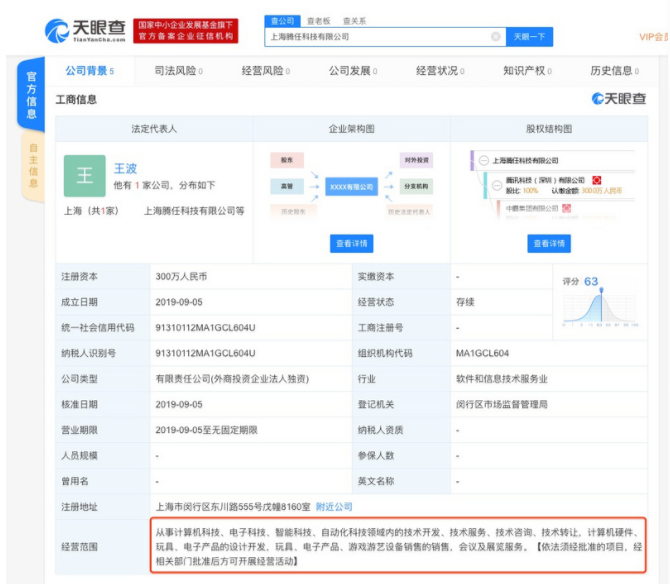This screenshot has height=584, width=670.
Task: Click registered address 上海市闵行区东川路555号
Action: tap(233, 507)
